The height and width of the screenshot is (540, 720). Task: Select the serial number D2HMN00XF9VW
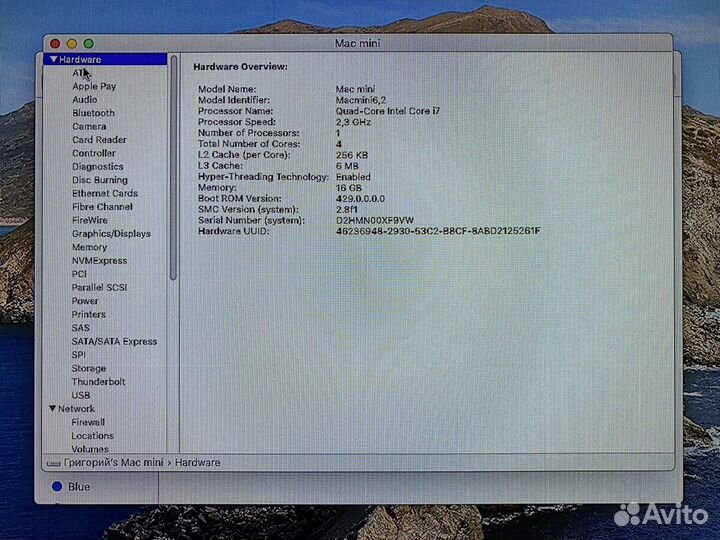click(x=375, y=220)
